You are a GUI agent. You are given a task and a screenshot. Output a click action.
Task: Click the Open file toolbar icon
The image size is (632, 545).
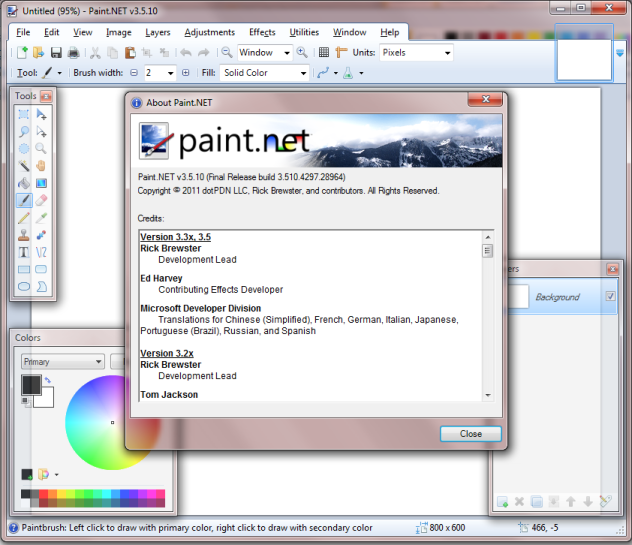[38, 52]
